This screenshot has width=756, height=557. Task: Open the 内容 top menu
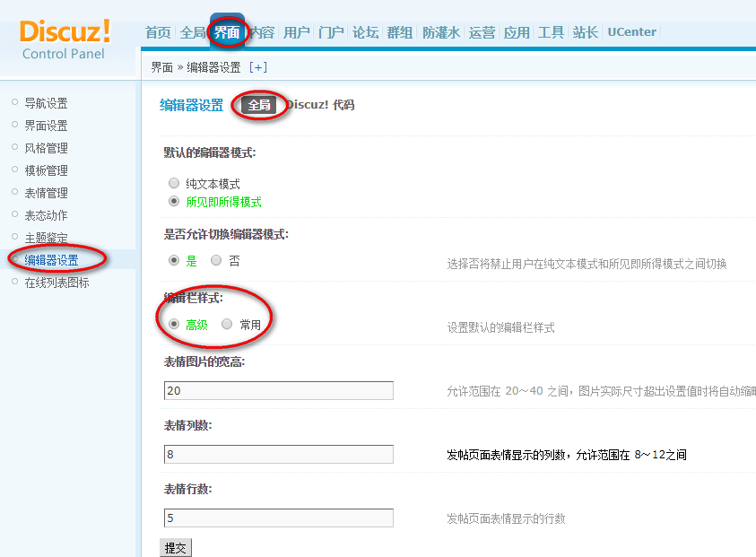point(262,32)
